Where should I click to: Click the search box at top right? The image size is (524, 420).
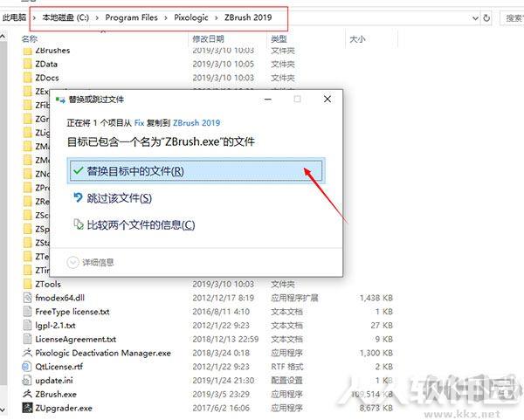pyautogui.click(x=513, y=18)
